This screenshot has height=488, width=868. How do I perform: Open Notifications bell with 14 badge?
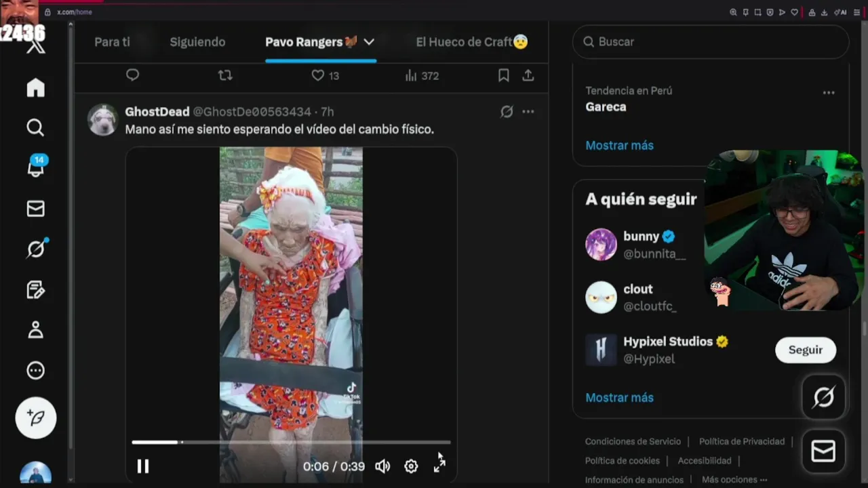click(x=36, y=166)
